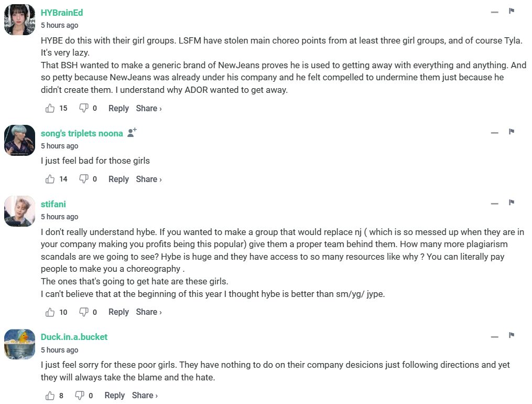Thumbs down stifani's comment
This screenshot has height=404, width=532.
[83, 312]
